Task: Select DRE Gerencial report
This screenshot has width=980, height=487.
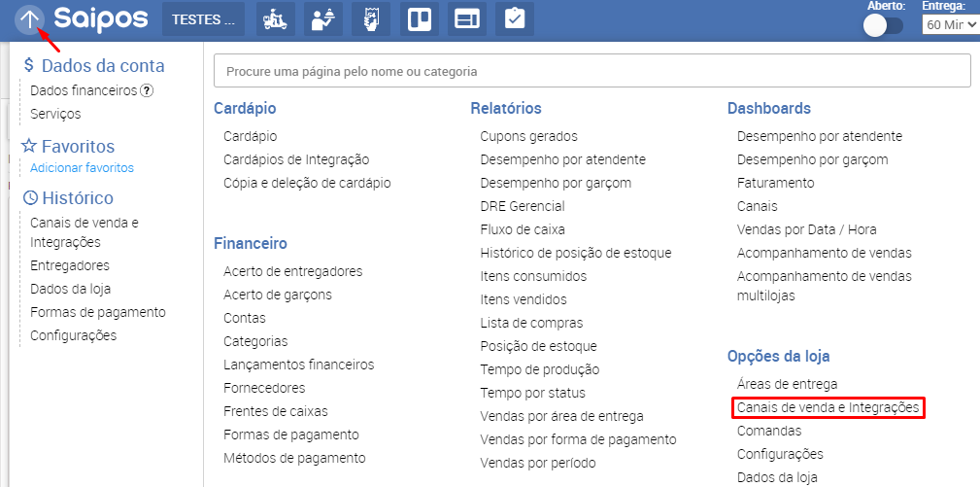Action: click(x=522, y=206)
